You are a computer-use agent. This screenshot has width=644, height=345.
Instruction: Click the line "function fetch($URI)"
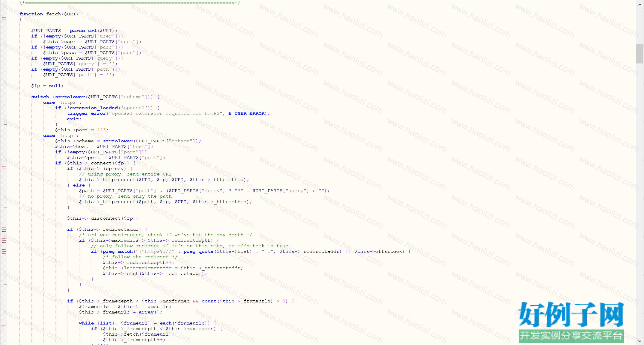click(49, 14)
